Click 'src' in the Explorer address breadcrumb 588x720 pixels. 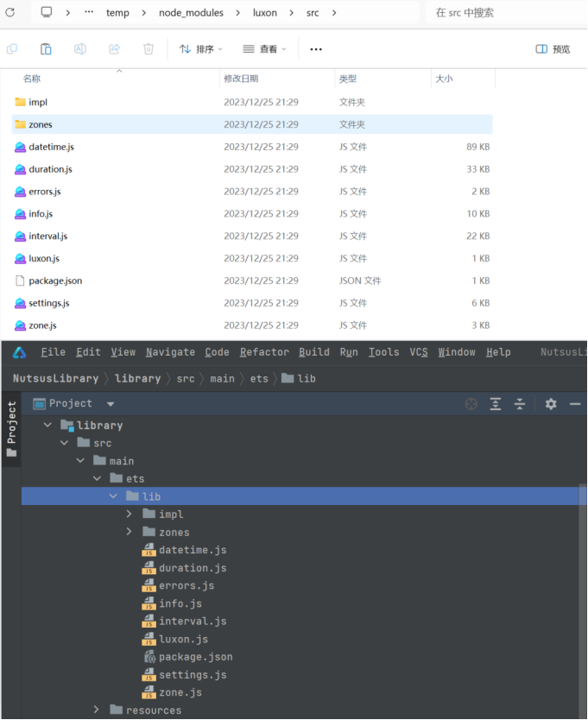click(x=313, y=13)
